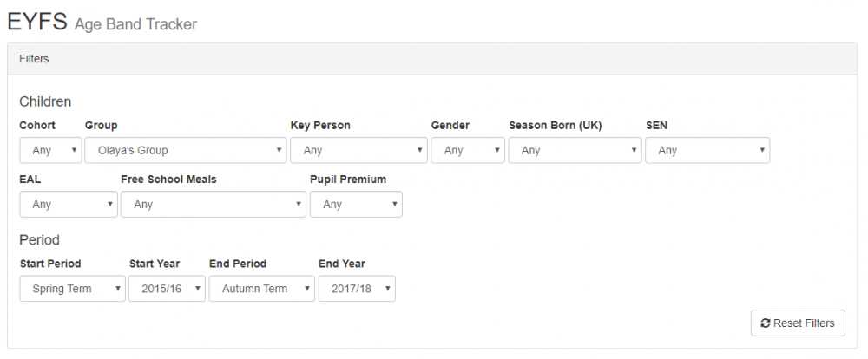This screenshot has height=359, width=868.
Task: Expand the Key Person dropdown
Action: 358,150
